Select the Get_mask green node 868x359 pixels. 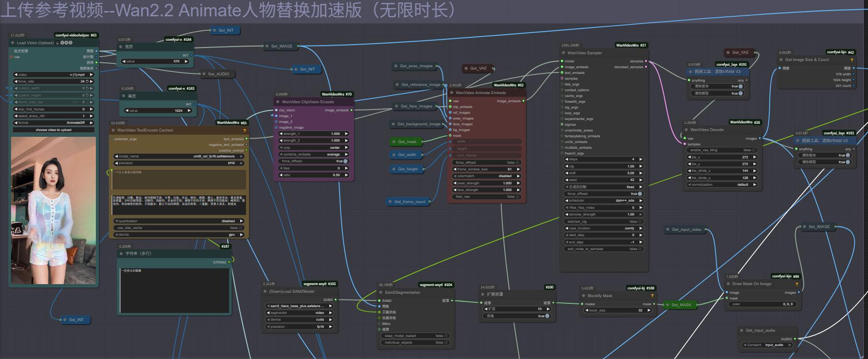pos(407,142)
